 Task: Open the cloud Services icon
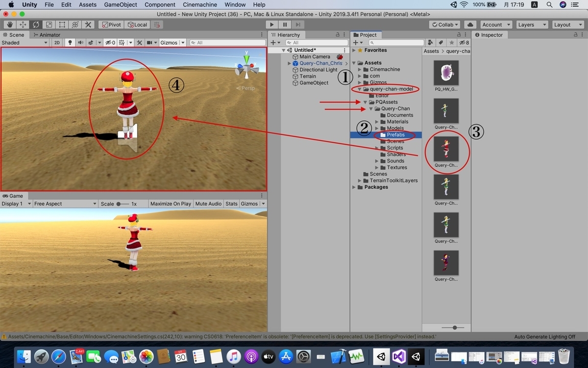(470, 25)
